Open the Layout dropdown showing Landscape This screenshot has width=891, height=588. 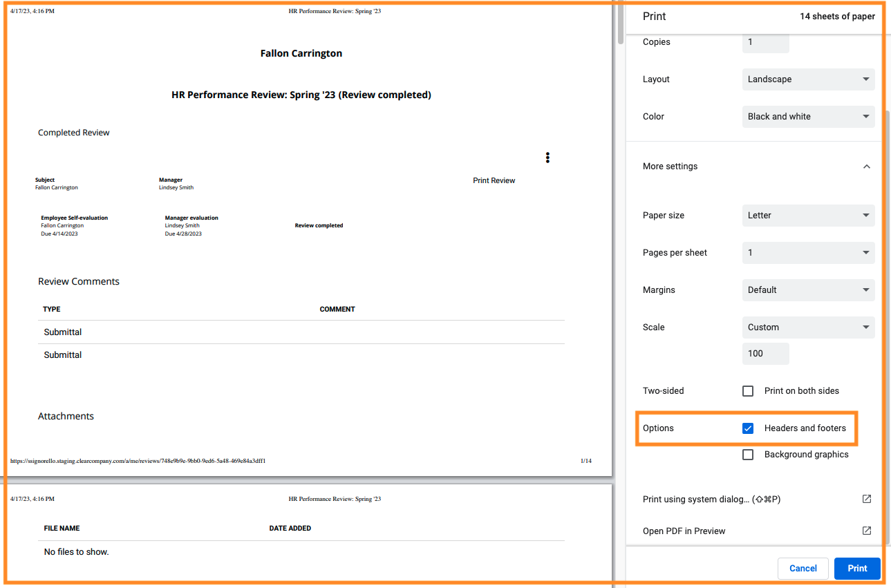point(808,79)
